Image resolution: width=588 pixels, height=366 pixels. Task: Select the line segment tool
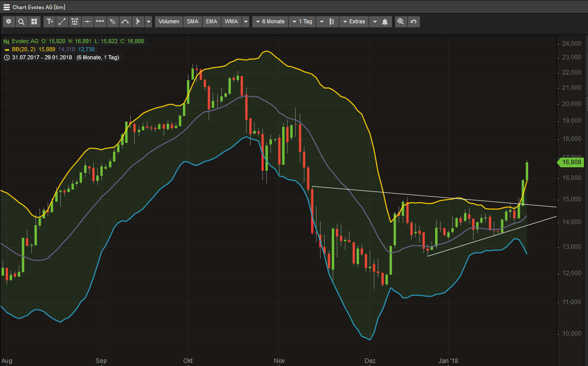(x=100, y=22)
